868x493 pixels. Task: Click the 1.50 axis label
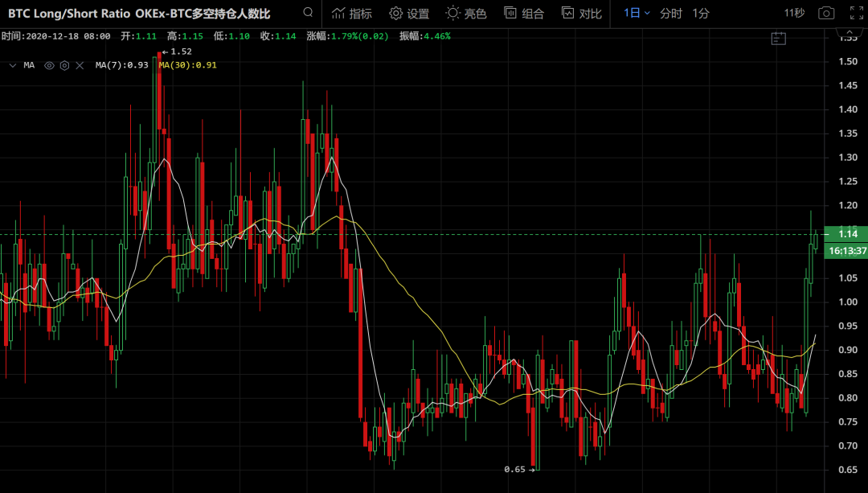tap(848, 61)
